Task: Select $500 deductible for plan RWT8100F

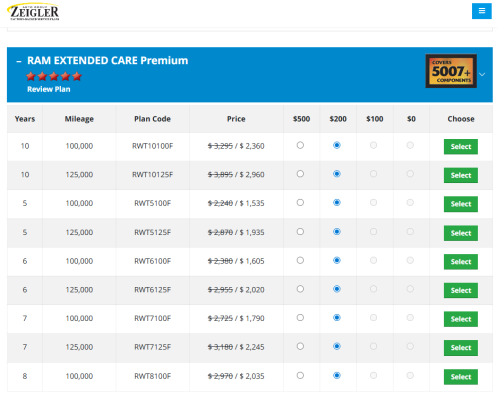Action: click(300, 375)
